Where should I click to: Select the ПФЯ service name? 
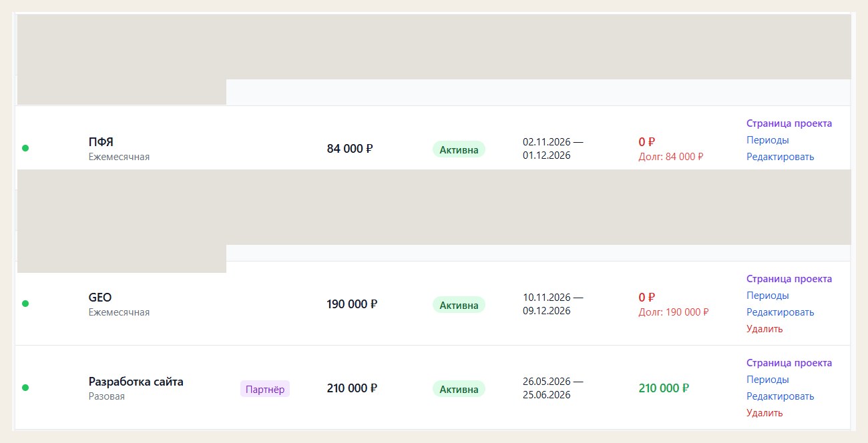point(101,142)
